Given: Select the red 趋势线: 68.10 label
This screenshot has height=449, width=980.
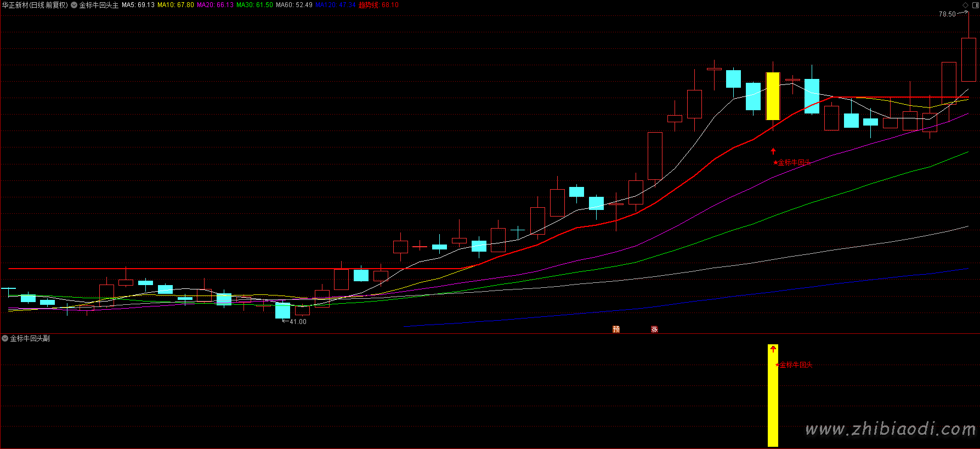Looking at the screenshot, I should (378, 5).
